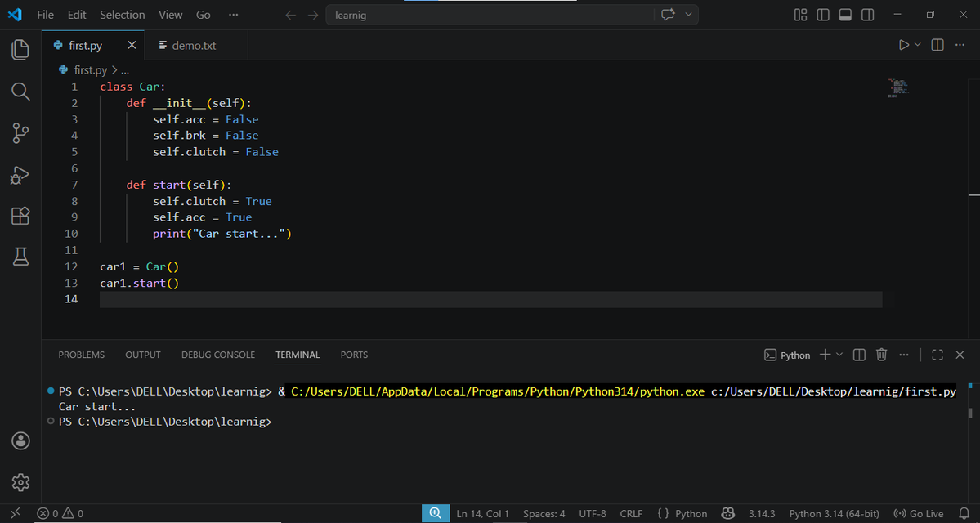Toggle the Primary Side Bar
This screenshot has width=980, height=523.
coord(822,14)
